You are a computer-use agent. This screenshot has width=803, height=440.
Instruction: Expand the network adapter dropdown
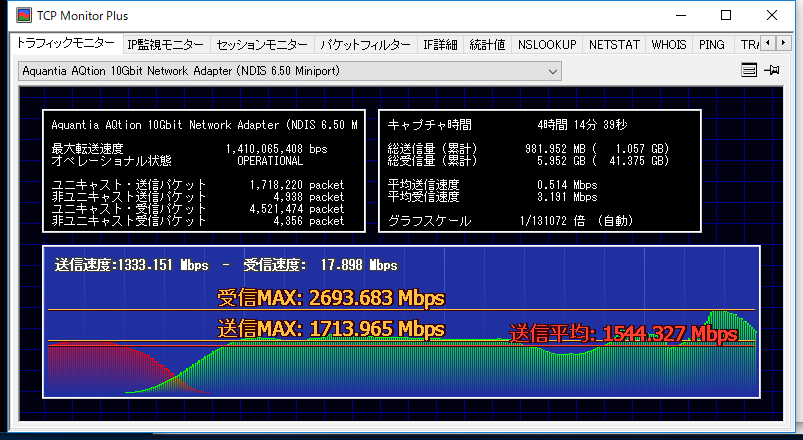coord(553,71)
